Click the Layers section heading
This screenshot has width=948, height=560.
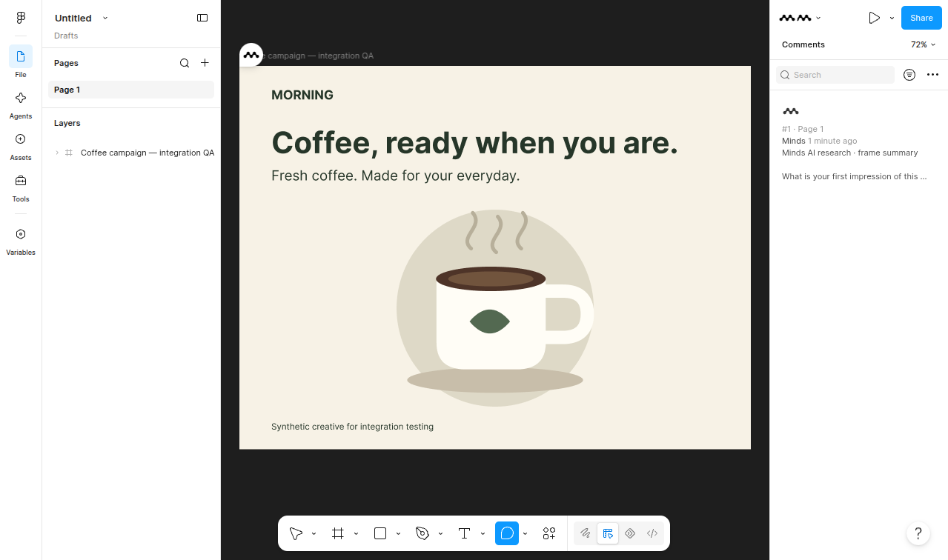pos(67,123)
